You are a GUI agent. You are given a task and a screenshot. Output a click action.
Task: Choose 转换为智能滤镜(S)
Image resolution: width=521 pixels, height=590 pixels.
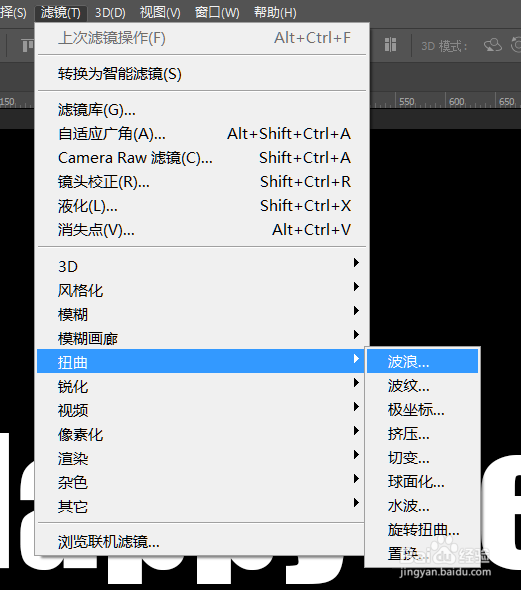tap(202, 74)
